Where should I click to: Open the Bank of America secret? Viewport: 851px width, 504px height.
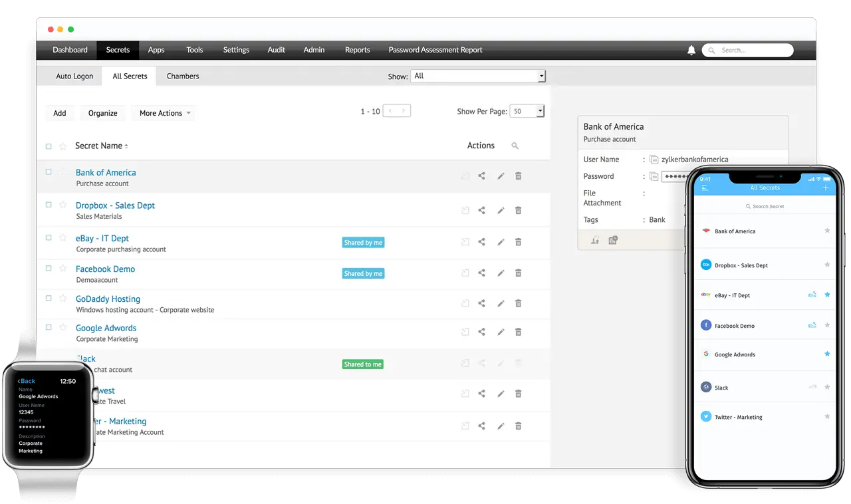pos(106,172)
